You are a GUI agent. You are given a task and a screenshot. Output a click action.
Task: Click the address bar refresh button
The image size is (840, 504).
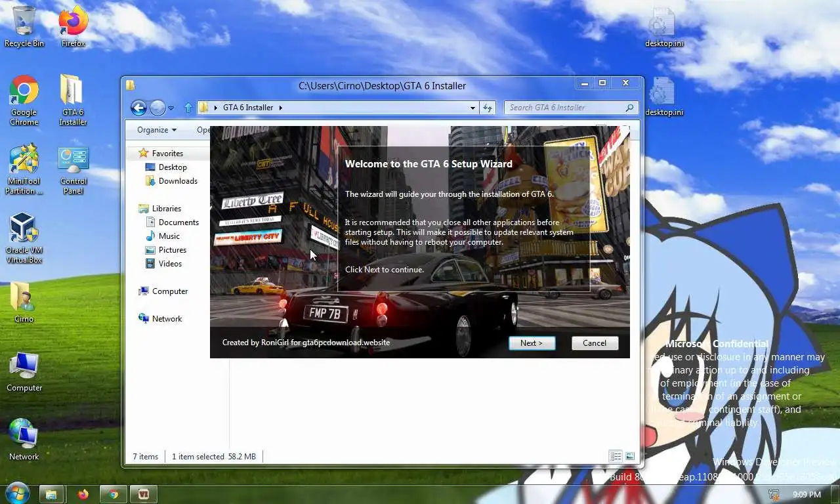(488, 108)
